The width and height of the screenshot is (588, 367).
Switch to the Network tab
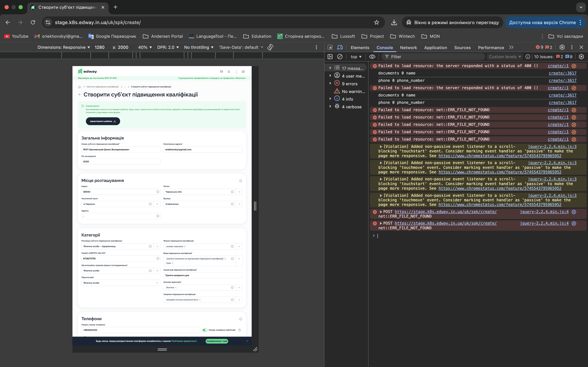coord(408,48)
